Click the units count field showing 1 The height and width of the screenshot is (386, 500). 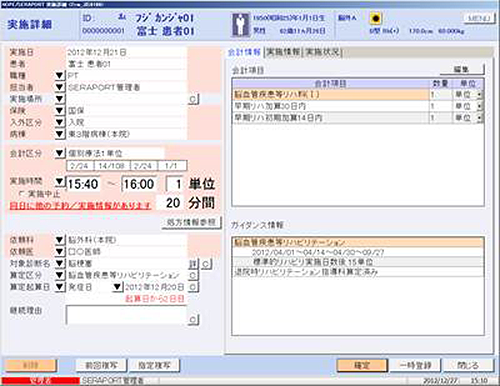175,184
